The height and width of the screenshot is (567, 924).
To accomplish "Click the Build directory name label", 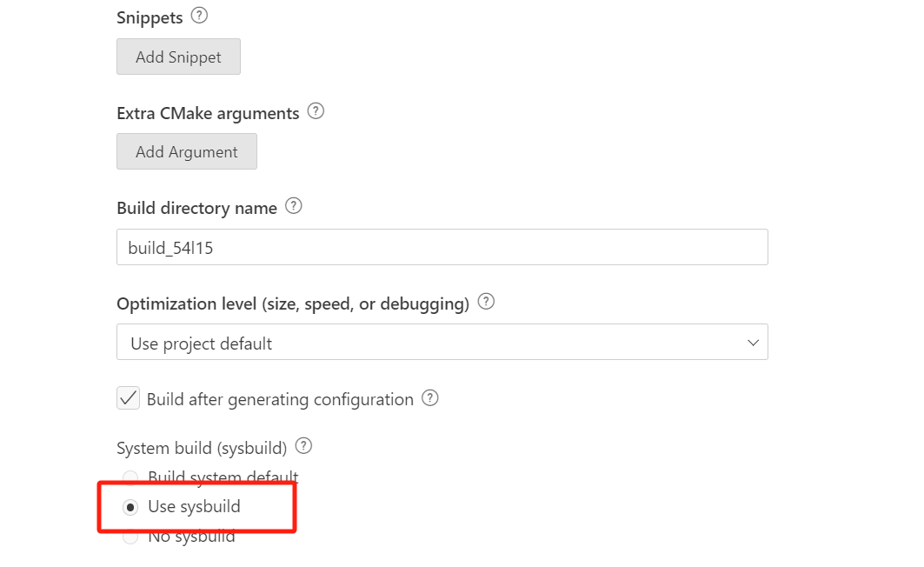I will (x=196, y=208).
